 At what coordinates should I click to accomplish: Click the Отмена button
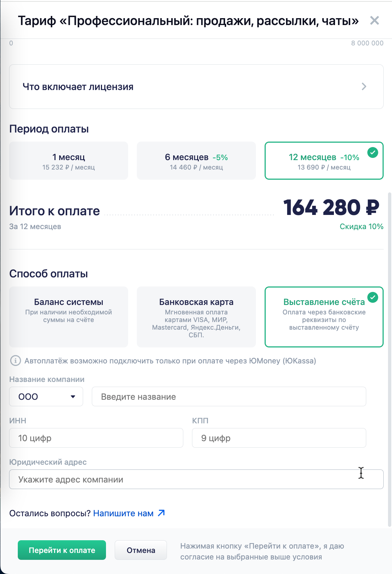[141, 550]
